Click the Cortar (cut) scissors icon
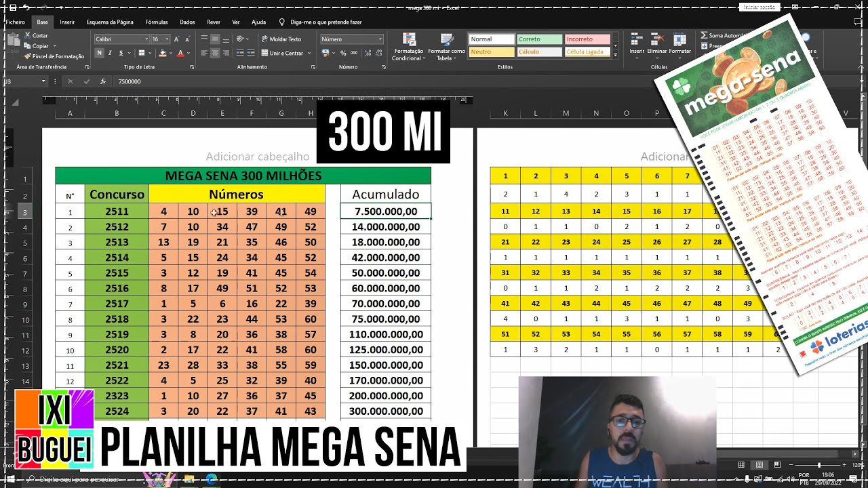Screen dimensions: 868x488 point(27,35)
